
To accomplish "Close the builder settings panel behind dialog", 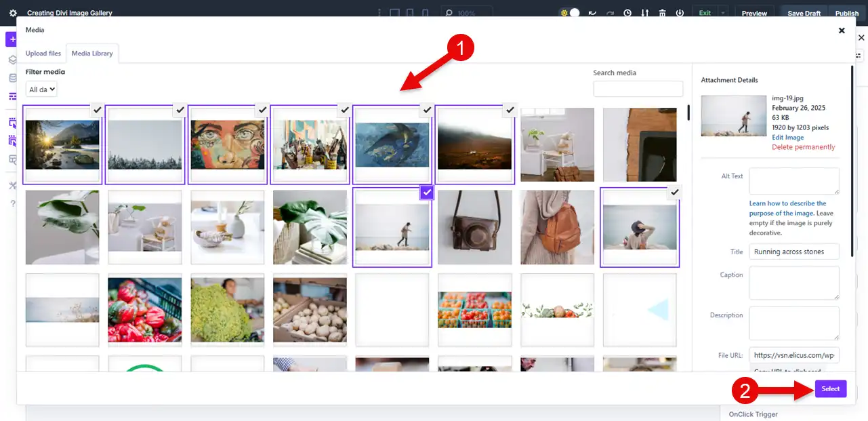I will 861,38.
